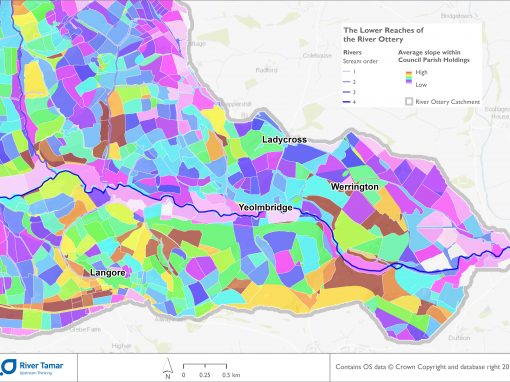Click the Yeolmbridge place label
This screenshot has width=510, height=382.
click(x=265, y=208)
